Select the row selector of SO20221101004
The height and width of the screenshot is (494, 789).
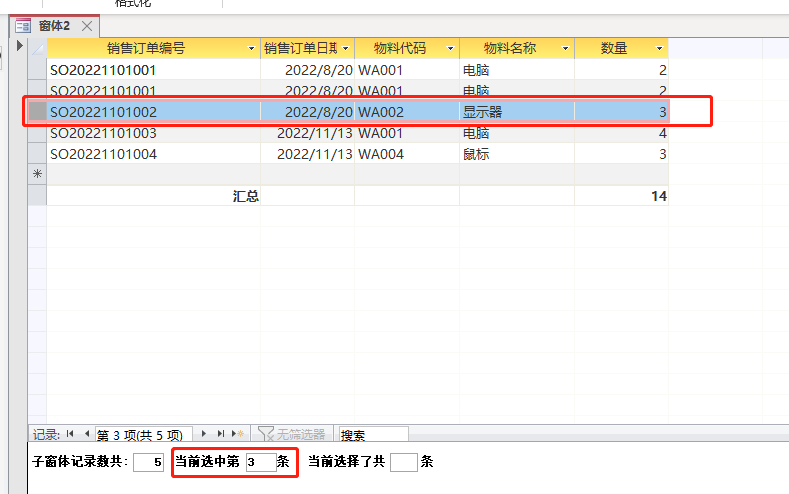pyautogui.click(x=38, y=154)
